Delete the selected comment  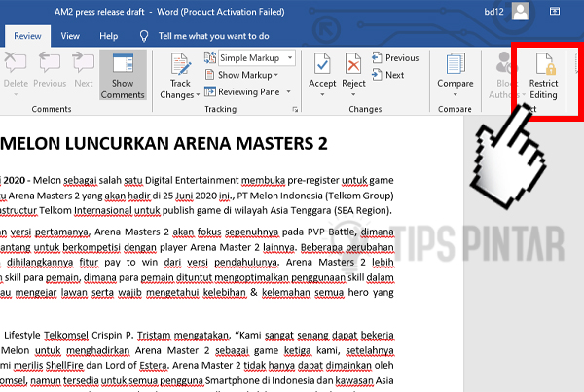point(16,70)
